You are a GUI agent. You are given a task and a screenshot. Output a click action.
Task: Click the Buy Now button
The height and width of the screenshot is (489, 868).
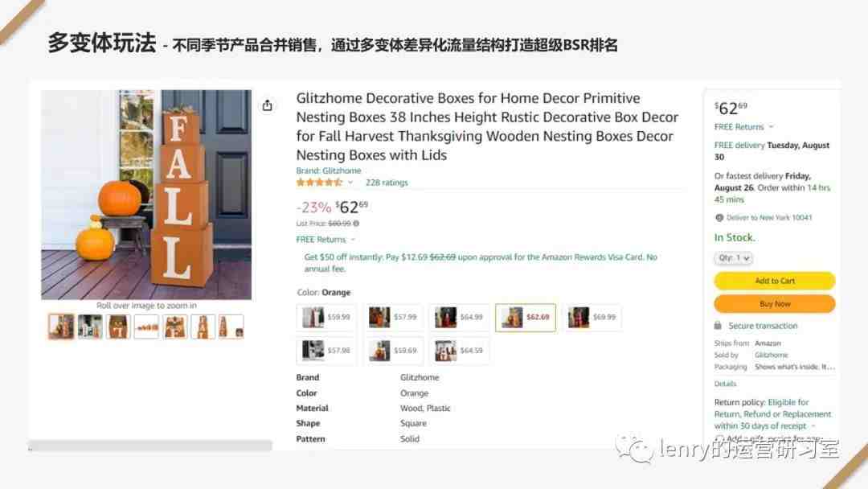click(x=775, y=304)
